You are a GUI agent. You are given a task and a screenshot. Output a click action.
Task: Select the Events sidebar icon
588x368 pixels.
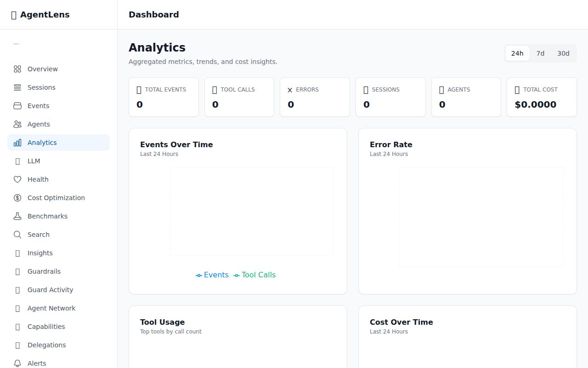point(17,106)
